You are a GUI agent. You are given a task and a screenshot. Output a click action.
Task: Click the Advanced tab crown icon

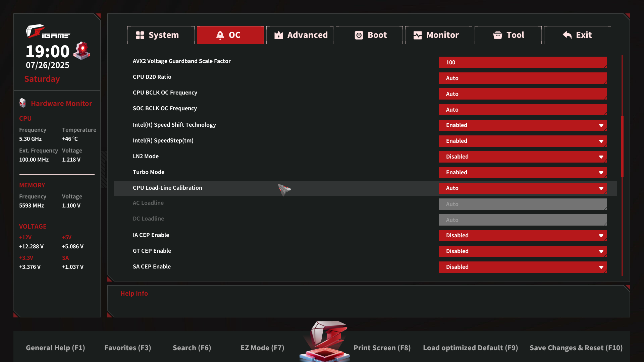[x=279, y=35]
